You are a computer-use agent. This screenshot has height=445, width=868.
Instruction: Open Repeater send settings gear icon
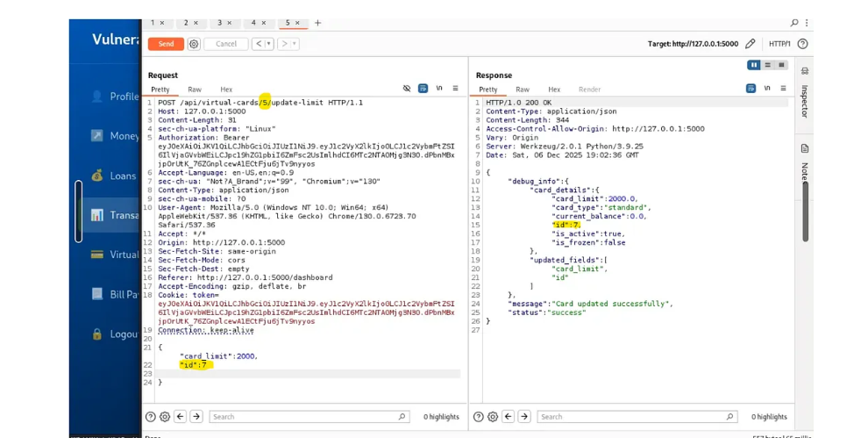(x=194, y=44)
